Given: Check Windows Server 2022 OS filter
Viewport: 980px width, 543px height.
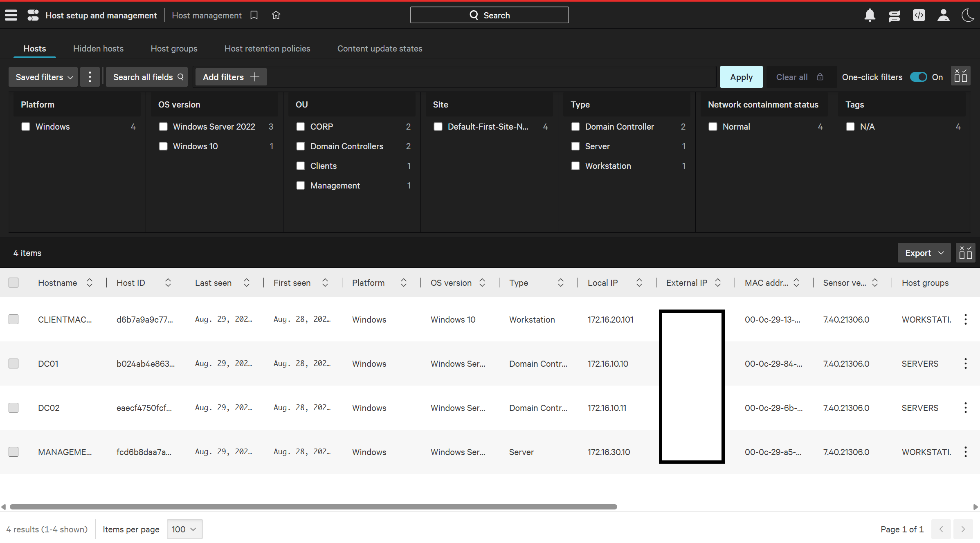Looking at the screenshot, I should pyautogui.click(x=163, y=127).
